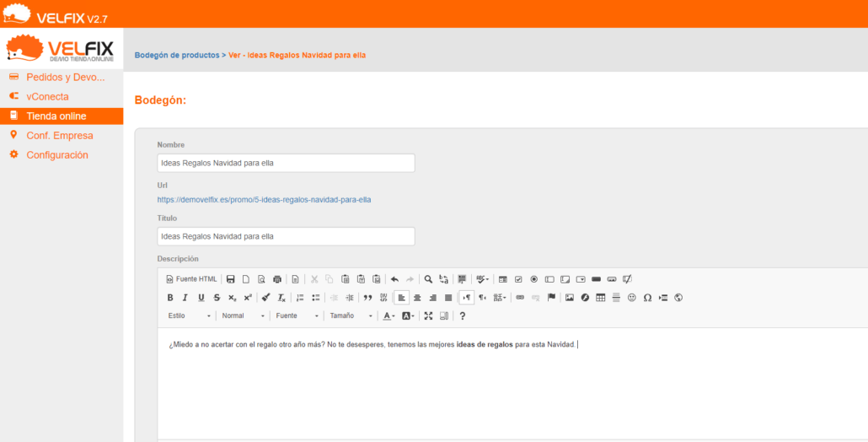
Task: Expand the Fuente font dropdown
Action: [x=297, y=316]
